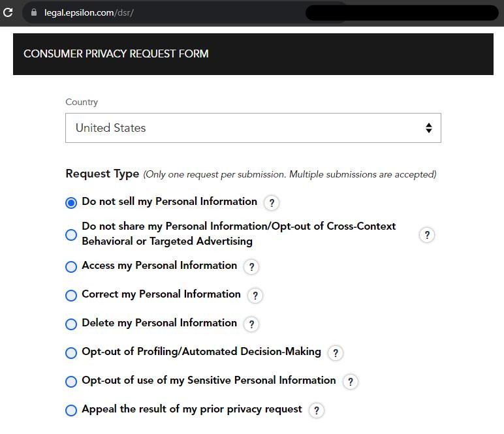
Task: Click the 'Request Type' heading text
Action: pyautogui.click(x=102, y=174)
